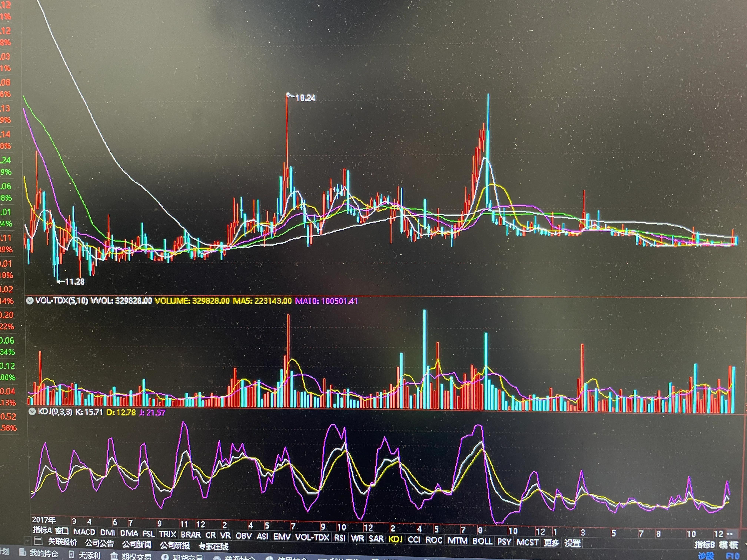
Task: Choose the WR indicator tab
Action: [357, 538]
